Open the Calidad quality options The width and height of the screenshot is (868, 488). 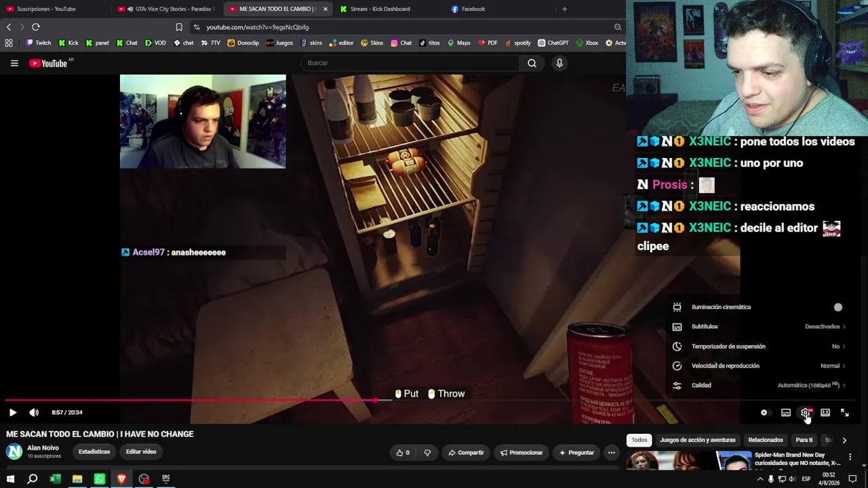coord(758,386)
